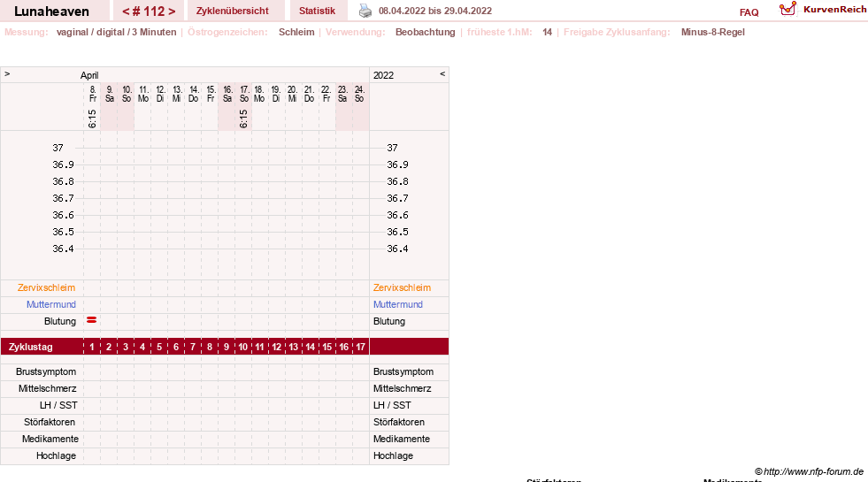Click the left Zervixschleim link
The width and height of the screenshot is (868, 482).
tap(47, 287)
